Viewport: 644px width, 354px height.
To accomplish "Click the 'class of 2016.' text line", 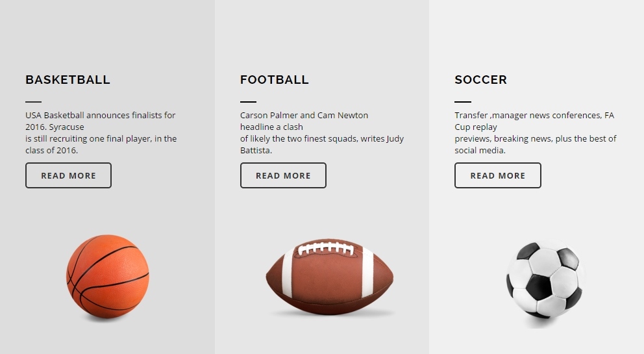I will [x=52, y=150].
